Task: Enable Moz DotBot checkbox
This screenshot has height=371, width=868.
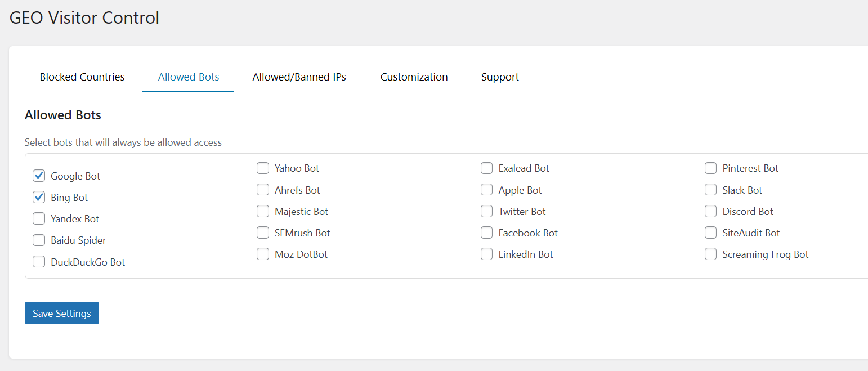Action: pos(263,254)
